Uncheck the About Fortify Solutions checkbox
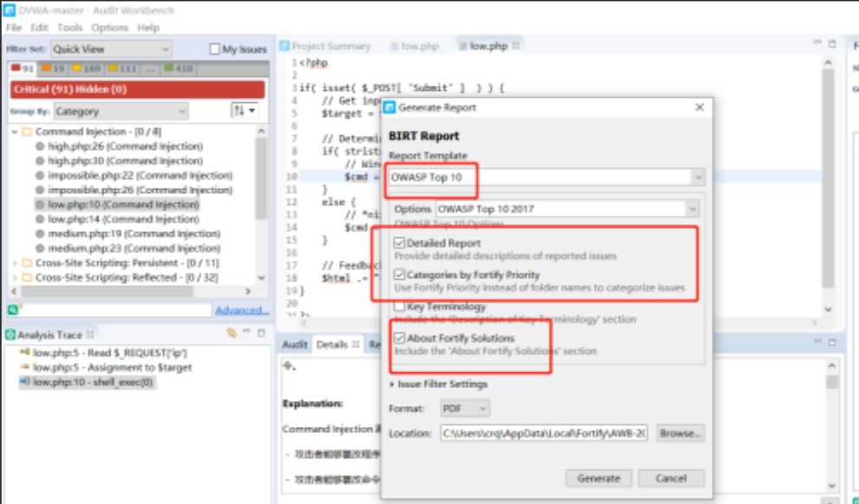The height and width of the screenshot is (504, 859). (x=400, y=339)
